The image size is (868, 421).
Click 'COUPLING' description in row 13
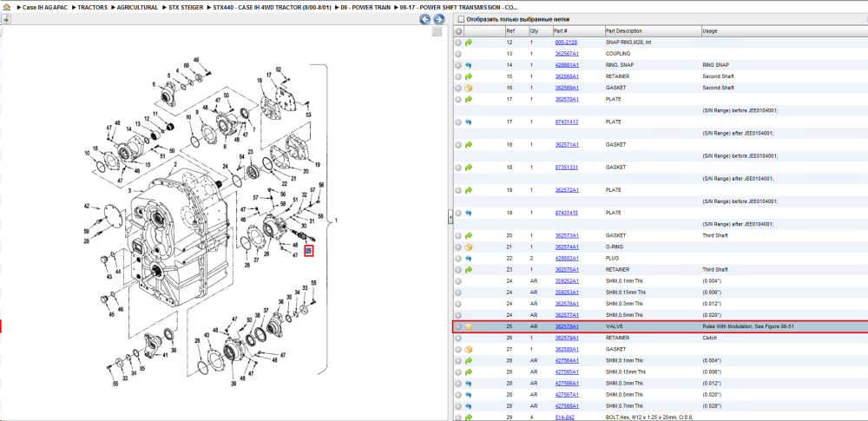[x=618, y=54]
